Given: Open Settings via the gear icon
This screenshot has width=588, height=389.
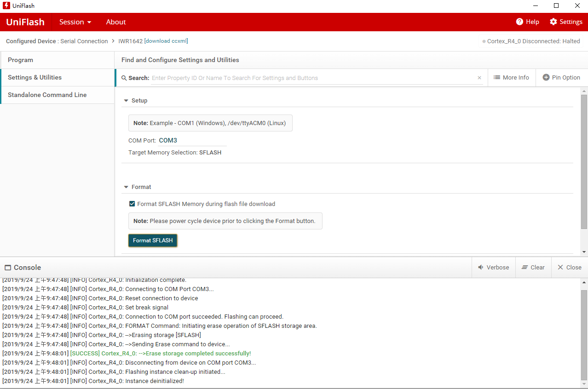Looking at the screenshot, I should click(x=553, y=22).
